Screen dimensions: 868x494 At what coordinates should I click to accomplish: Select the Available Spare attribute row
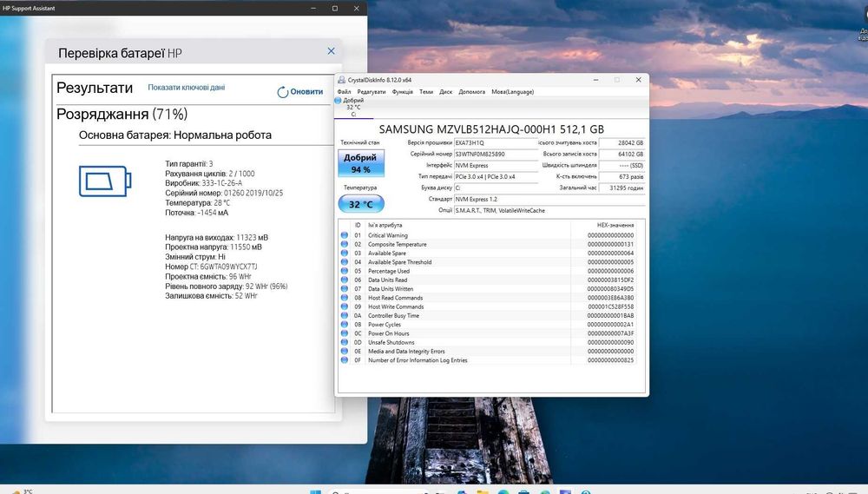coord(487,254)
